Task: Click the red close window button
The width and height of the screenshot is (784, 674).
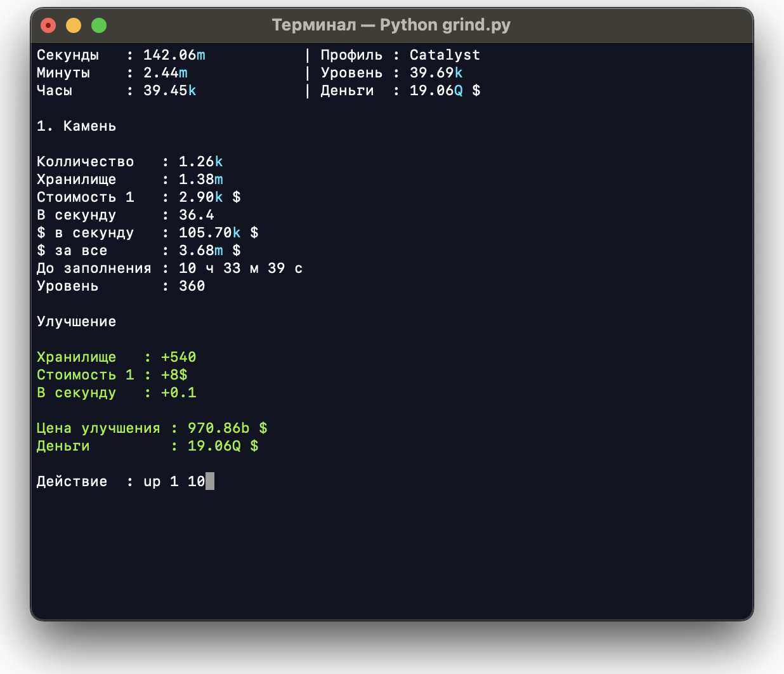Action: pos(48,25)
